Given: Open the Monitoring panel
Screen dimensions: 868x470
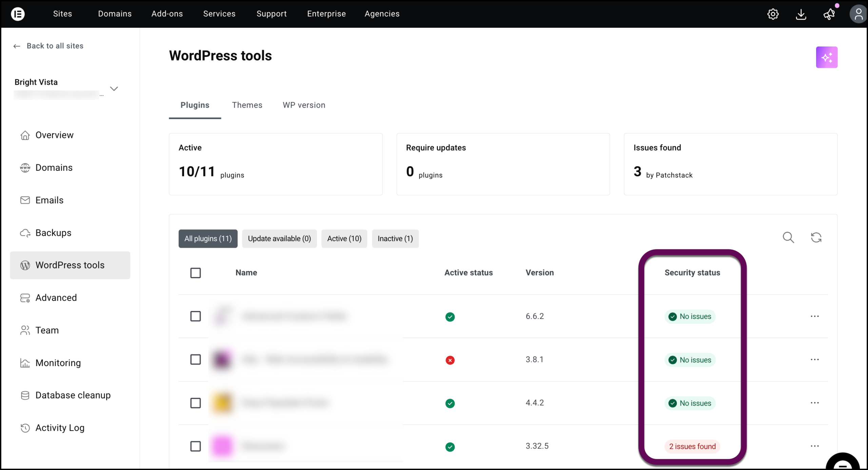Looking at the screenshot, I should (x=58, y=363).
